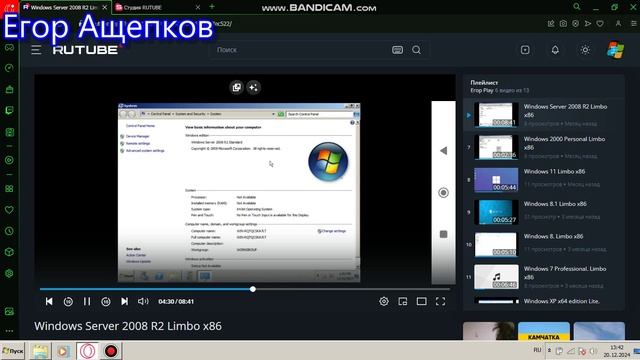
Task: Open the Bandicam red record taskbar icon
Action: (x=111, y=351)
